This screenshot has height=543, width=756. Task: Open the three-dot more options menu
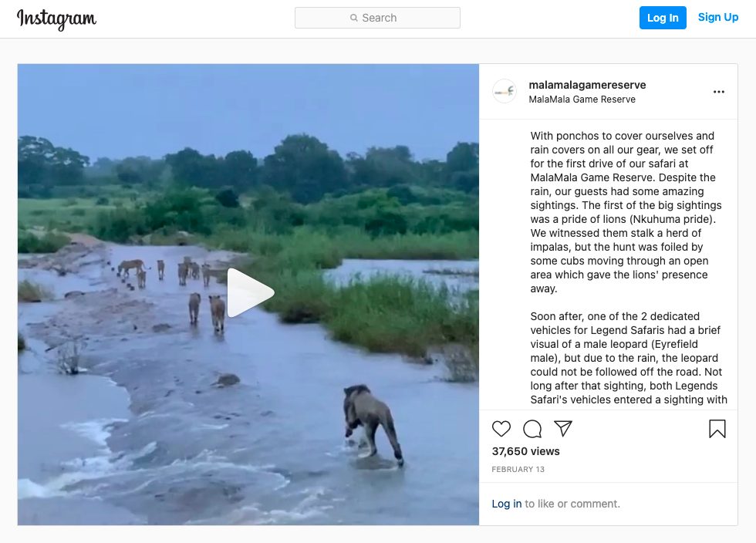tap(718, 92)
